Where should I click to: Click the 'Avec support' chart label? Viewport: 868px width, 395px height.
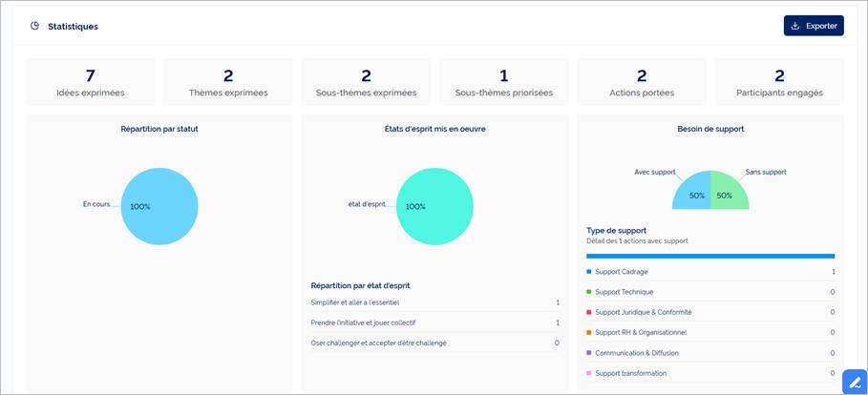[655, 172]
